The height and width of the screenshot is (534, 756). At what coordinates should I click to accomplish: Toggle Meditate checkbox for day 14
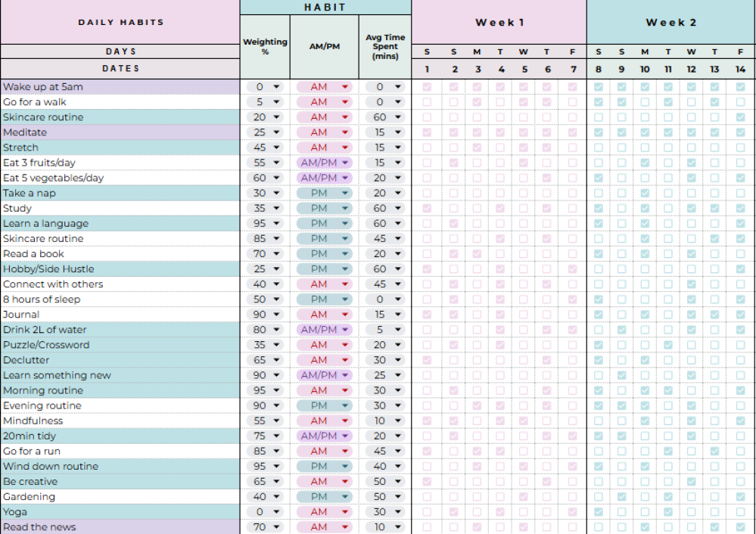(740, 132)
